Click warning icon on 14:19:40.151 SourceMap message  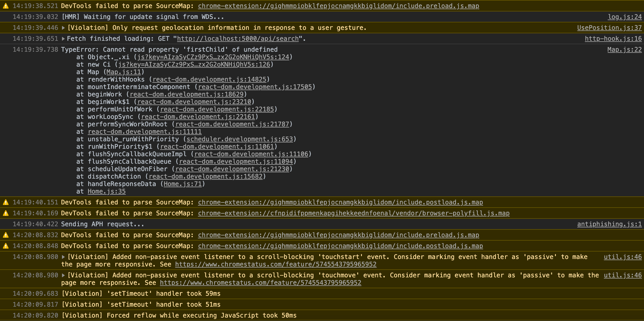5,202
